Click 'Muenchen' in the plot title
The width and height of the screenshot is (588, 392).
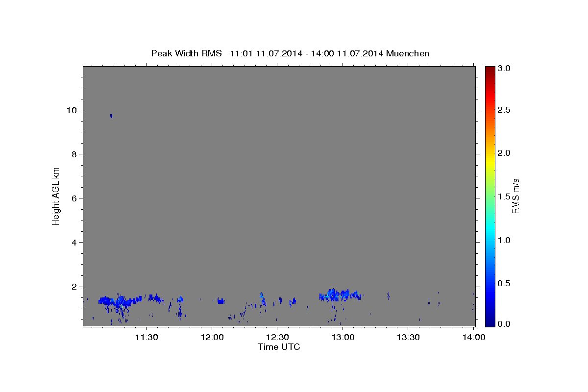coord(408,53)
